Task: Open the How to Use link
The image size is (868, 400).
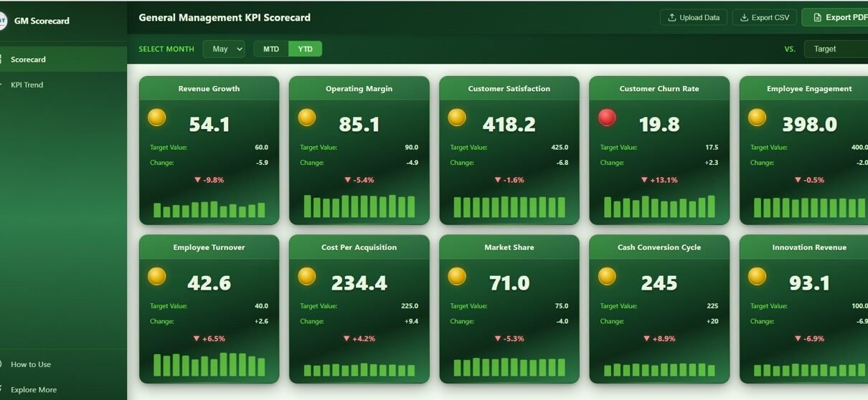Action: [x=31, y=364]
